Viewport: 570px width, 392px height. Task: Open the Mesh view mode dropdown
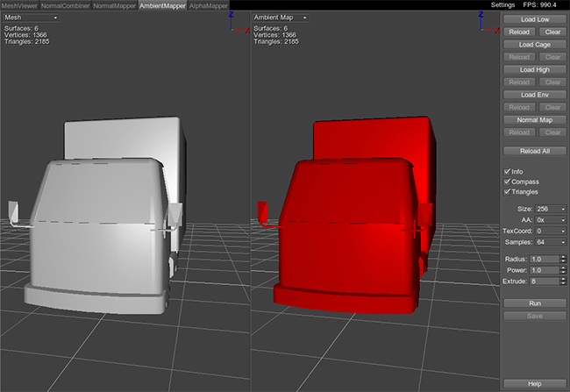point(32,18)
